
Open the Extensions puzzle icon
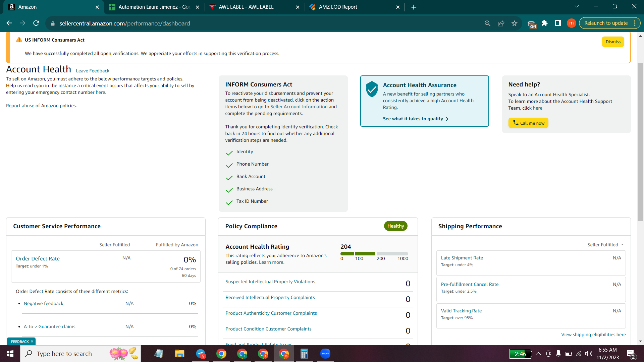click(x=544, y=23)
